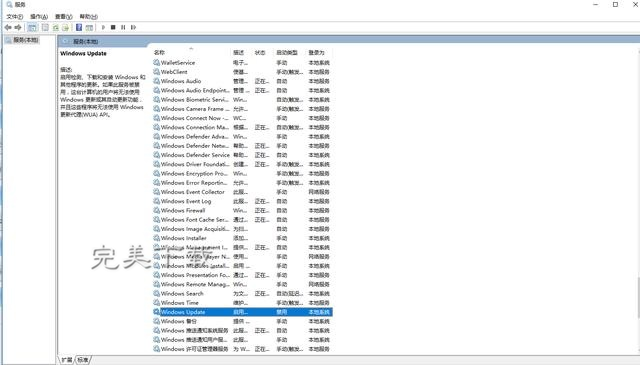Click the Pause Service toolbar icon
The height and width of the screenshot is (365, 640).
[x=123, y=27]
